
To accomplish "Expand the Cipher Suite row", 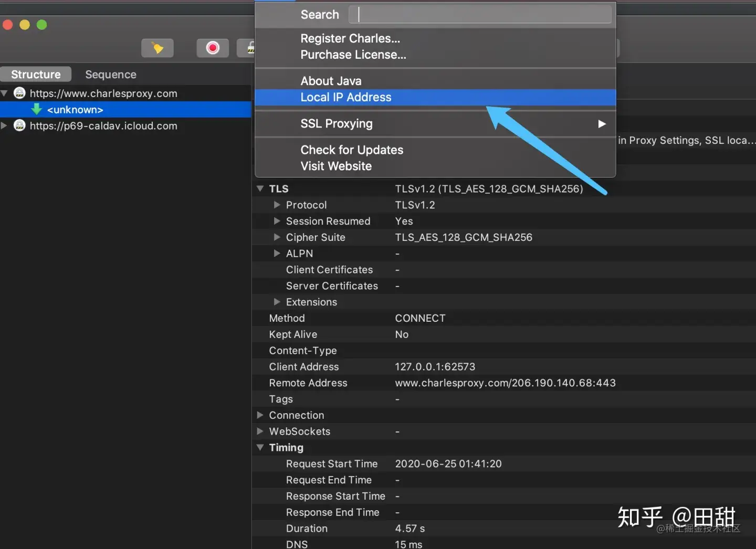I will [x=277, y=237].
